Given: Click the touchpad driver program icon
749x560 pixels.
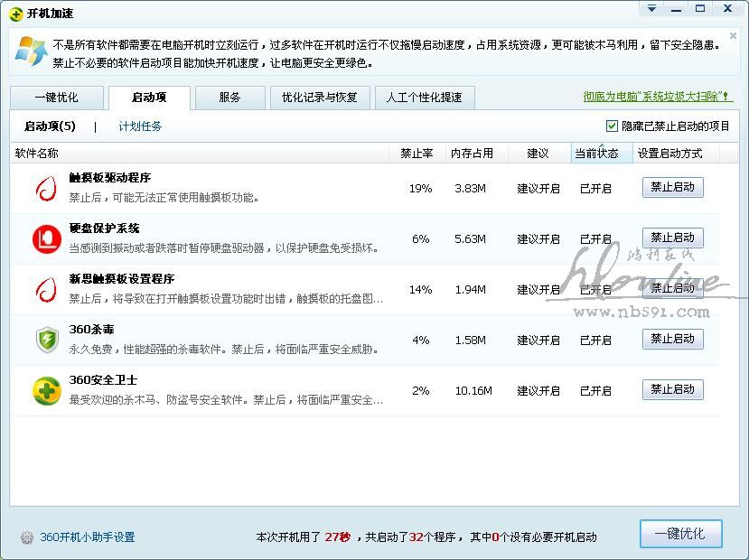Looking at the screenshot, I should (46, 188).
